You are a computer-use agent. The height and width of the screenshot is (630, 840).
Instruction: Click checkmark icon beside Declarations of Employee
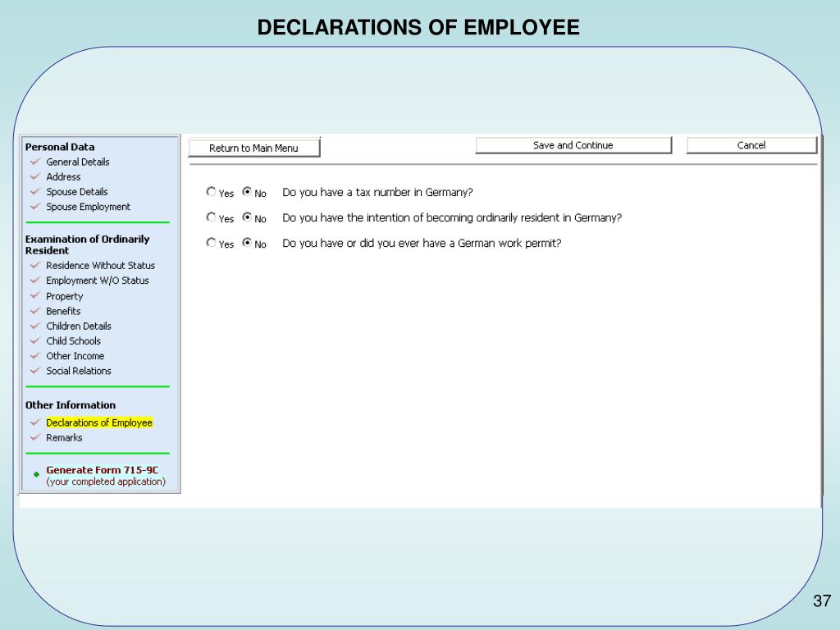click(35, 422)
